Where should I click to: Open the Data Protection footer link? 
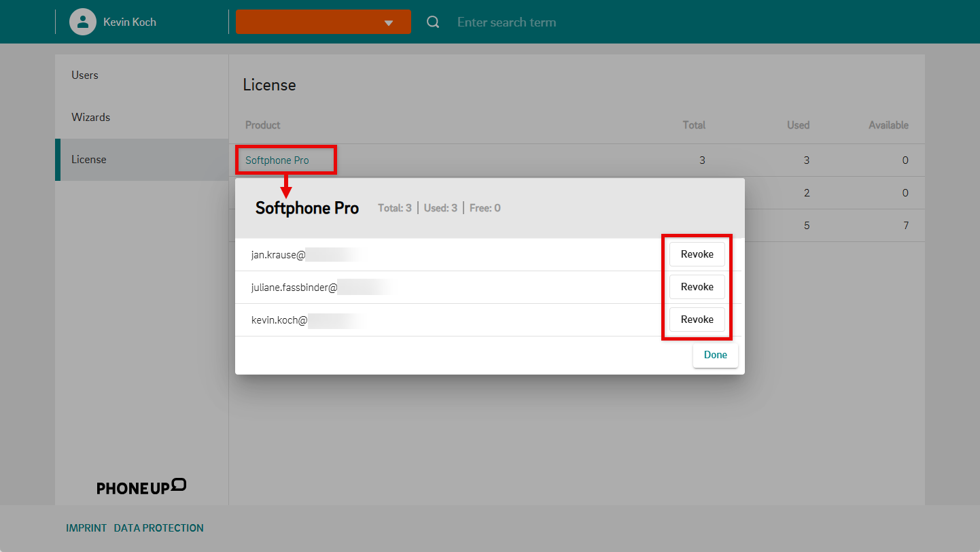point(158,528)
